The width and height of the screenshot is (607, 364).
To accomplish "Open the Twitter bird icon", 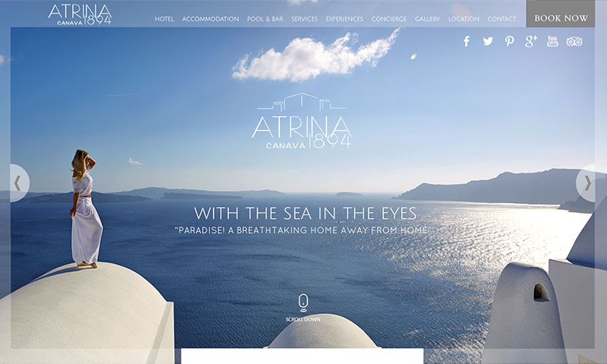I will coord(488,41).
